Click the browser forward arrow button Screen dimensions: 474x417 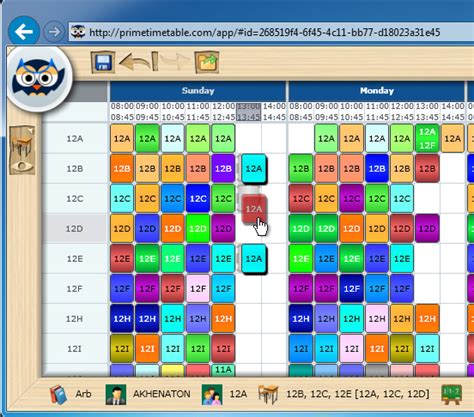pos(54,32)
